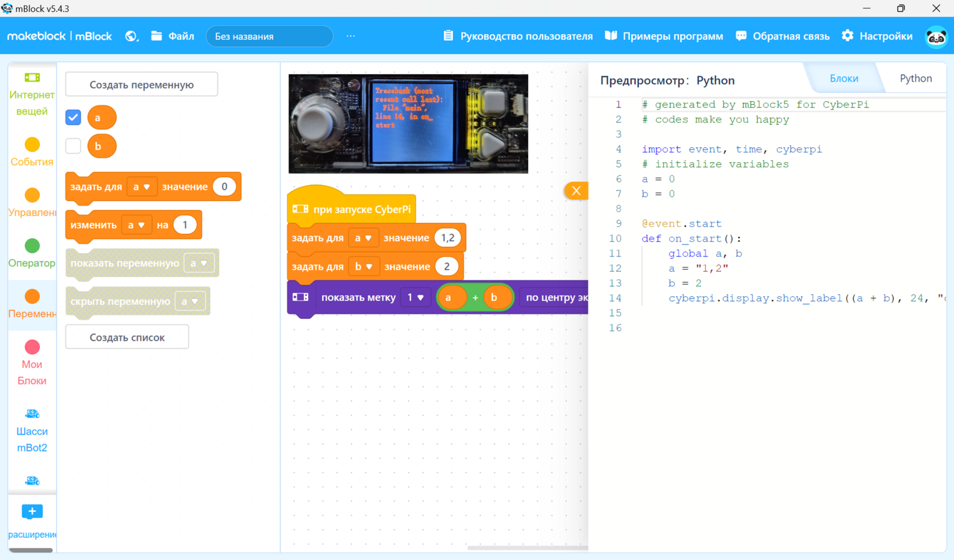Open dropdown in показать переменную block

click(x=199, y=263)
